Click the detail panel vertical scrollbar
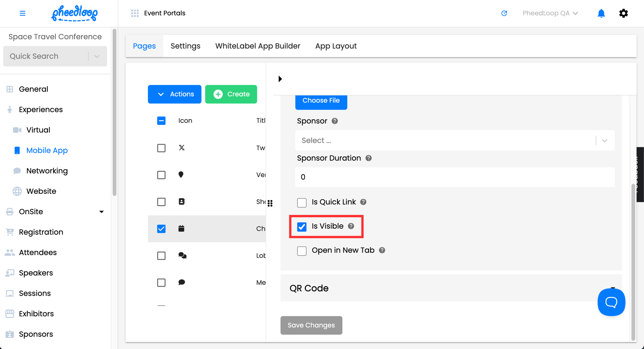Screen dimensions: 644x349 (633, 262)
